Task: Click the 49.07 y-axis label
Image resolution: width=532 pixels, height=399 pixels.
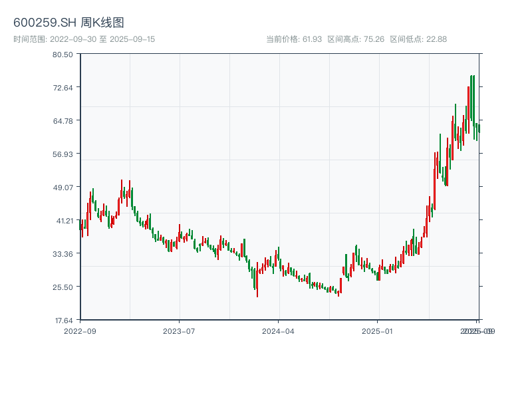Action: click(x=63, y=188)
